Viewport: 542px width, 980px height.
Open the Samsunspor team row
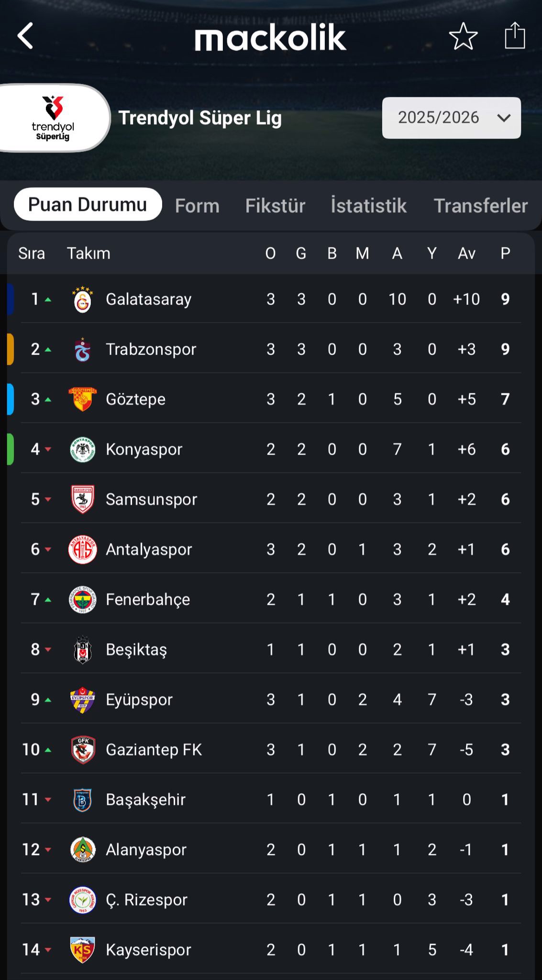pos(271,500)
